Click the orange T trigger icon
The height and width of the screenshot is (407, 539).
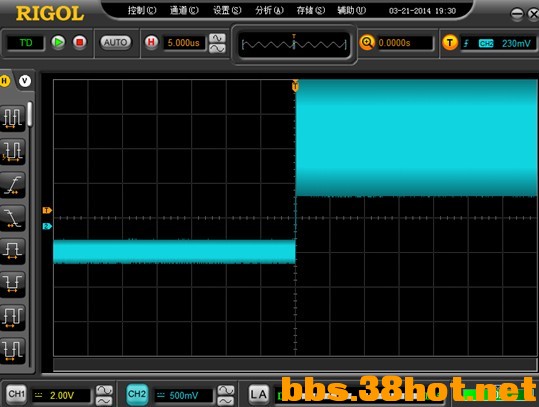coord(450,43)
